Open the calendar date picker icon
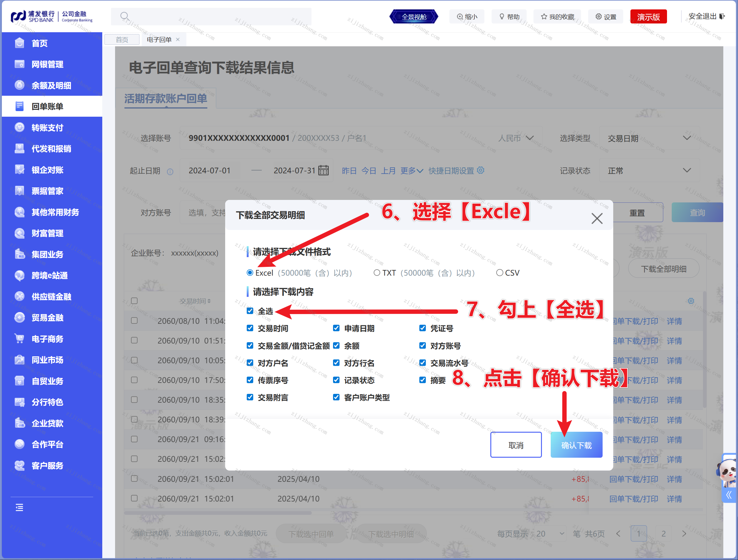 323,170
